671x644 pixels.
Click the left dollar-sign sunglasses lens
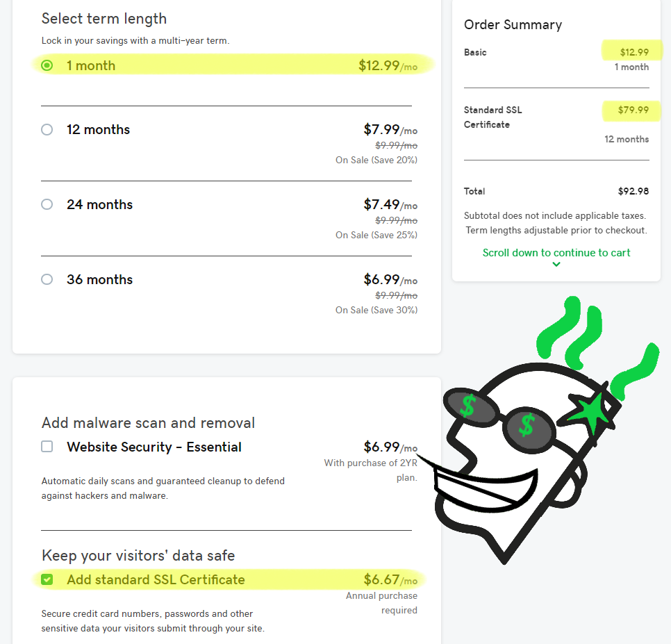click(471, 406)
